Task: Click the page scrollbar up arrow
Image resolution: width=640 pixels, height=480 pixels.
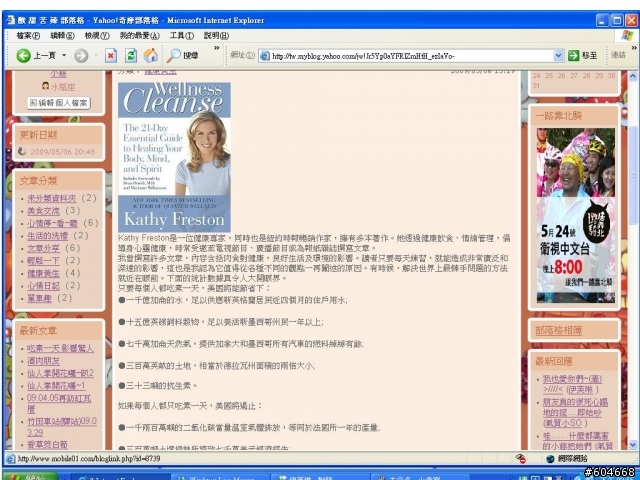Action: pos(633,76)
